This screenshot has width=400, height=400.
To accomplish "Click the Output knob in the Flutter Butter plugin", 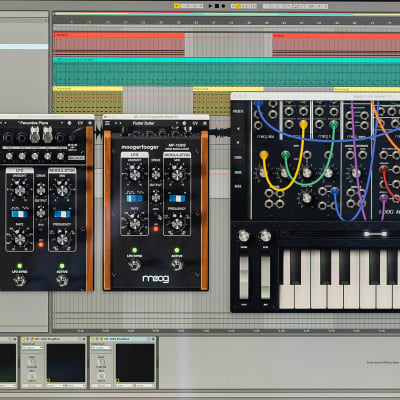I will click(156, 197).
